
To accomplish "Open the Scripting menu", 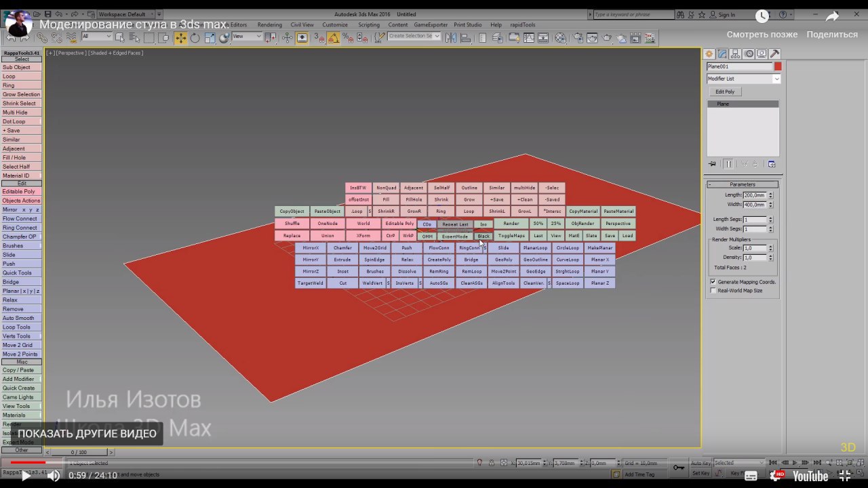I will tap(369, 25).
